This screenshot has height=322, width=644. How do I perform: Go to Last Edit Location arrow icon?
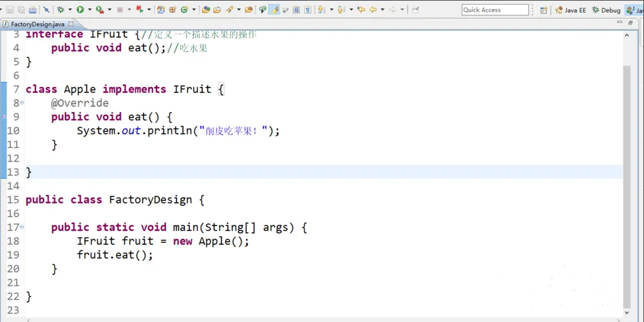[x=361, y=10]
